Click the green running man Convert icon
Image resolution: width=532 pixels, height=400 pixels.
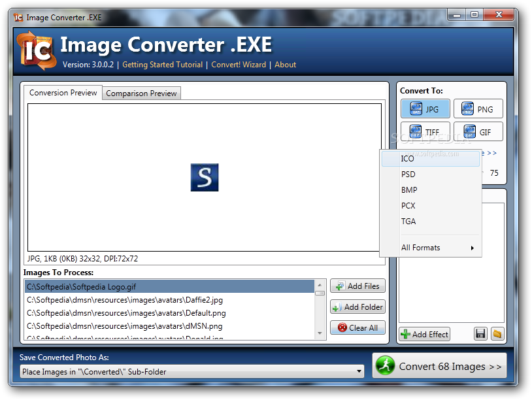[385, 365]
